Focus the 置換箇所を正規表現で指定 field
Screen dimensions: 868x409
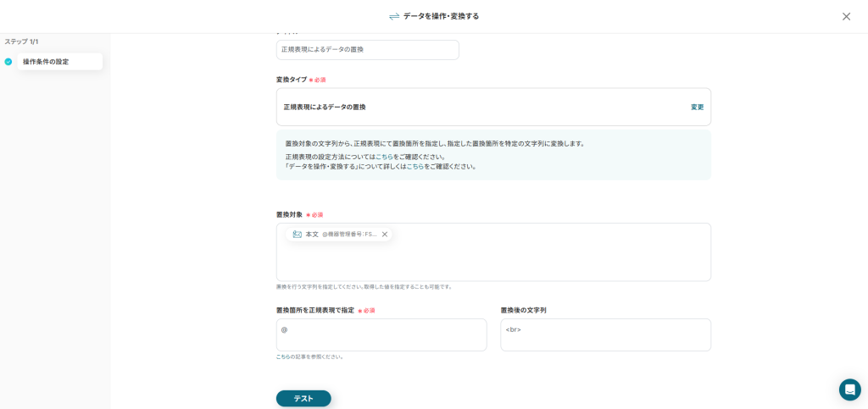[381, 334]
